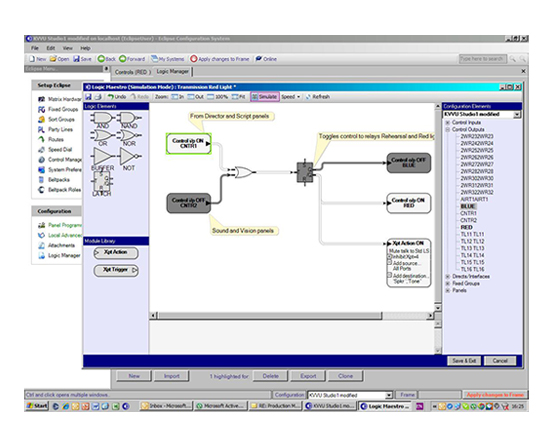Zoom In on the logic diagram

[x=178, y=97]
